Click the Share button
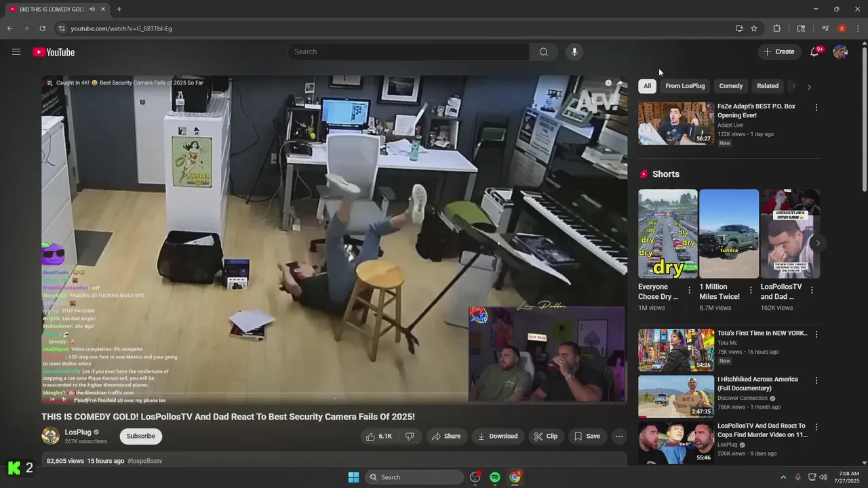868x488 pixels. (446, 436)
